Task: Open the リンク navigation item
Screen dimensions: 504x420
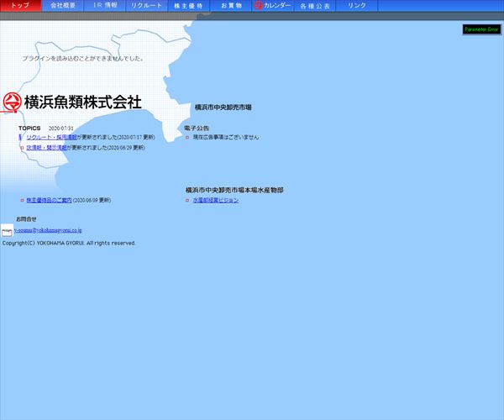Action: pos(357,6)
